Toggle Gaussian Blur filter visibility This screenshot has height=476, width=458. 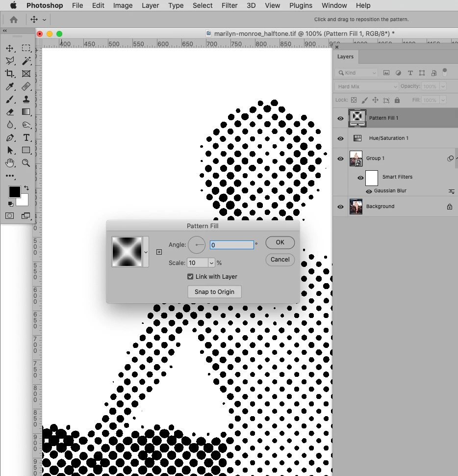369,191
